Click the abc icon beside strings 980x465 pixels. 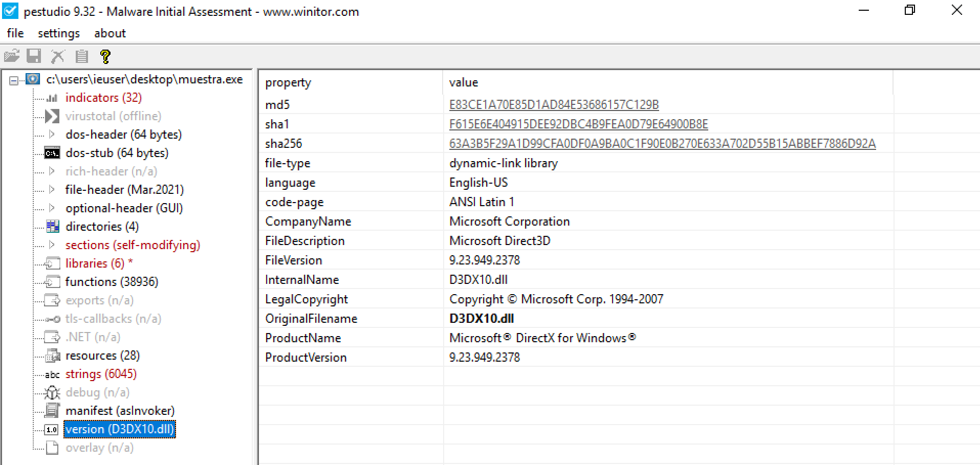point(52,374)
